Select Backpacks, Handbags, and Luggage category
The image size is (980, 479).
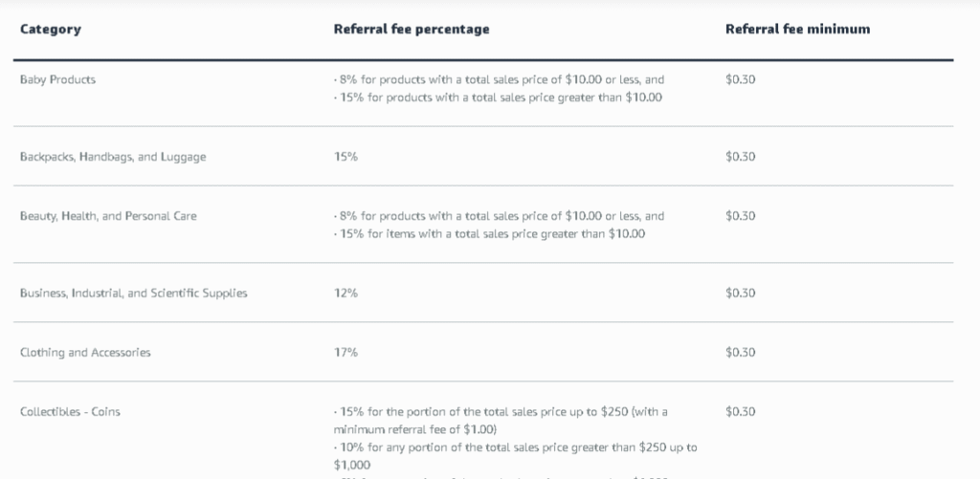(113, 157)
